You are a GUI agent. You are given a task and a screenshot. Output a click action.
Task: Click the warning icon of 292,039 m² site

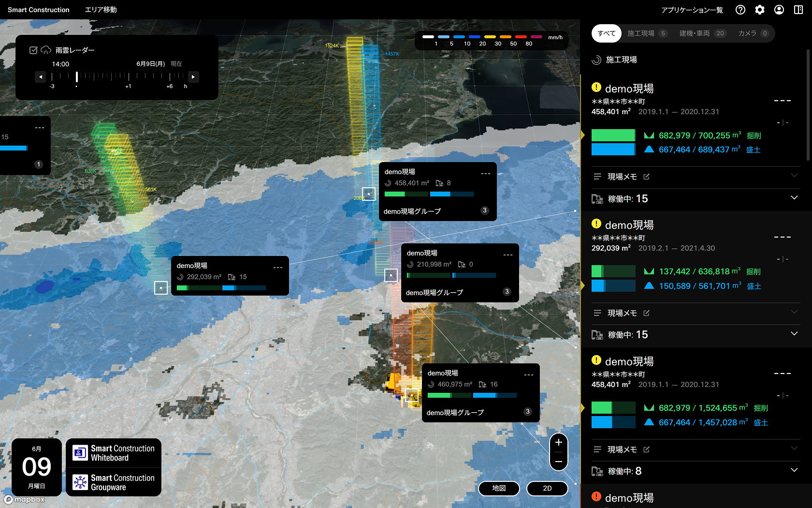(x=596, y=224)
